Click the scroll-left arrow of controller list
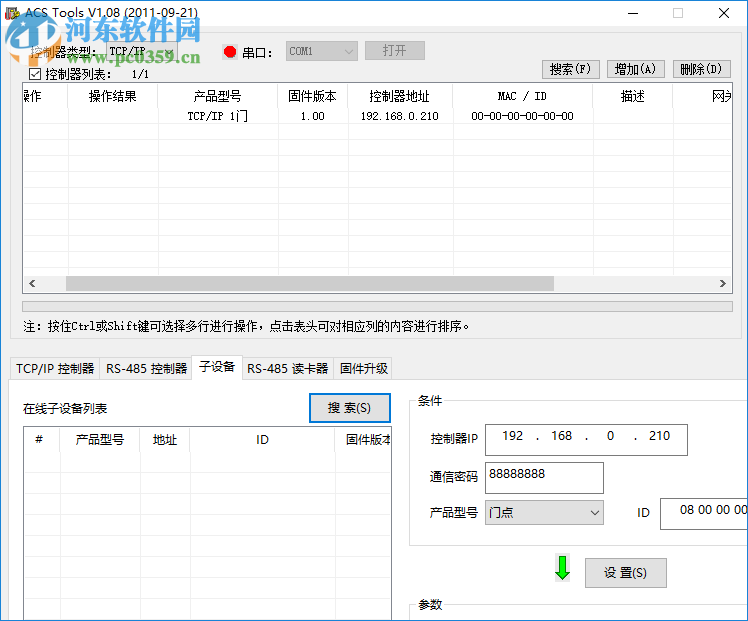 [x=32, y=283]
